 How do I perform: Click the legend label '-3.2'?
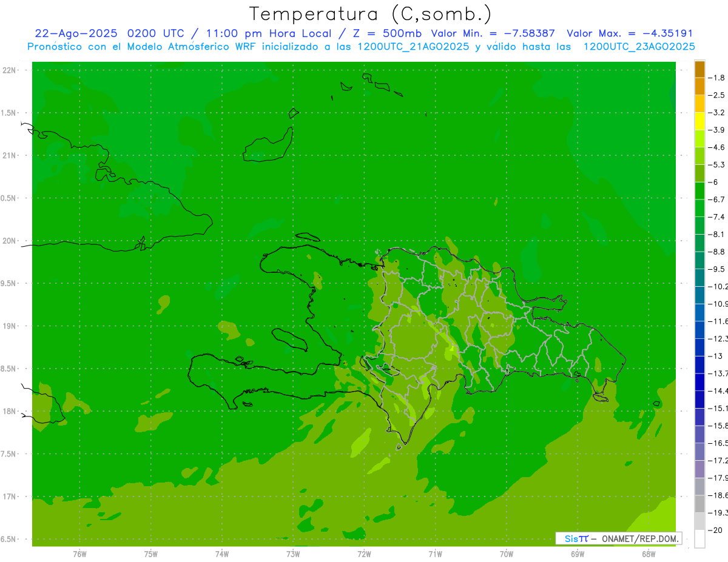717,113
